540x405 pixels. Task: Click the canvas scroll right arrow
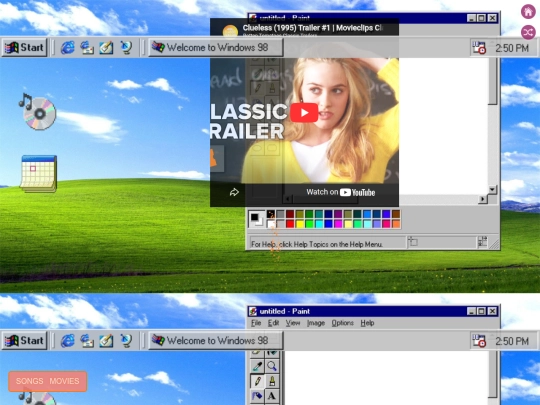click(x=482, y=199)
